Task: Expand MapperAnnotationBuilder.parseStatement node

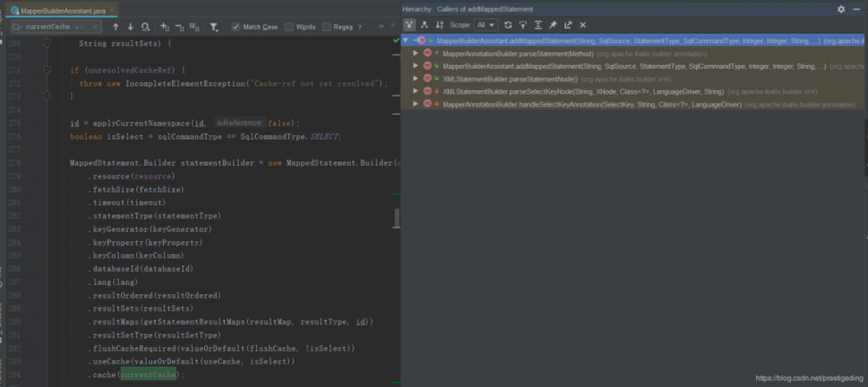Action: click(416, 54)
